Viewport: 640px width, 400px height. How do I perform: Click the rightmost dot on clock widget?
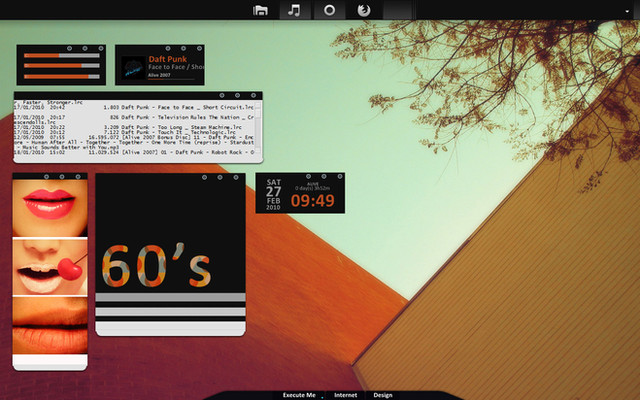click(339, 177)
